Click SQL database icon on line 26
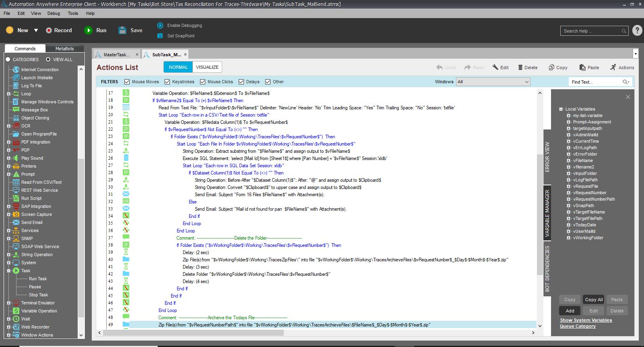644x347 pixels. tap(126, 158)
